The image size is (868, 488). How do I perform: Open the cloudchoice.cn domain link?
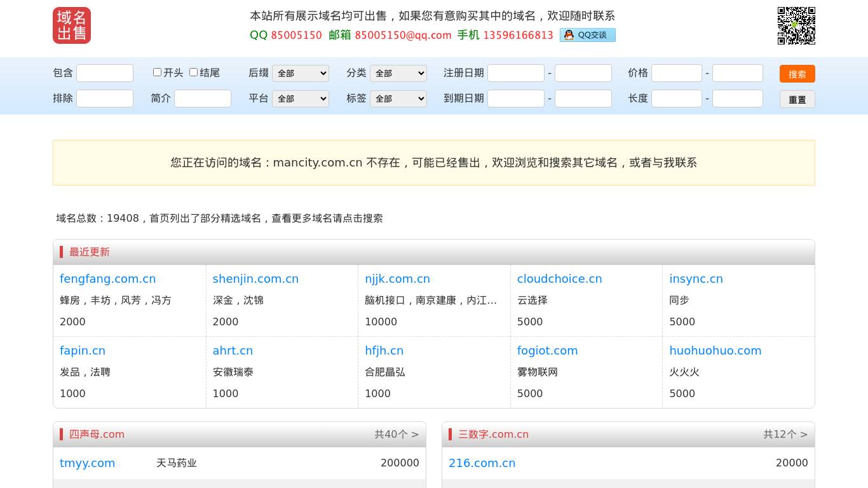click(559, 279)
